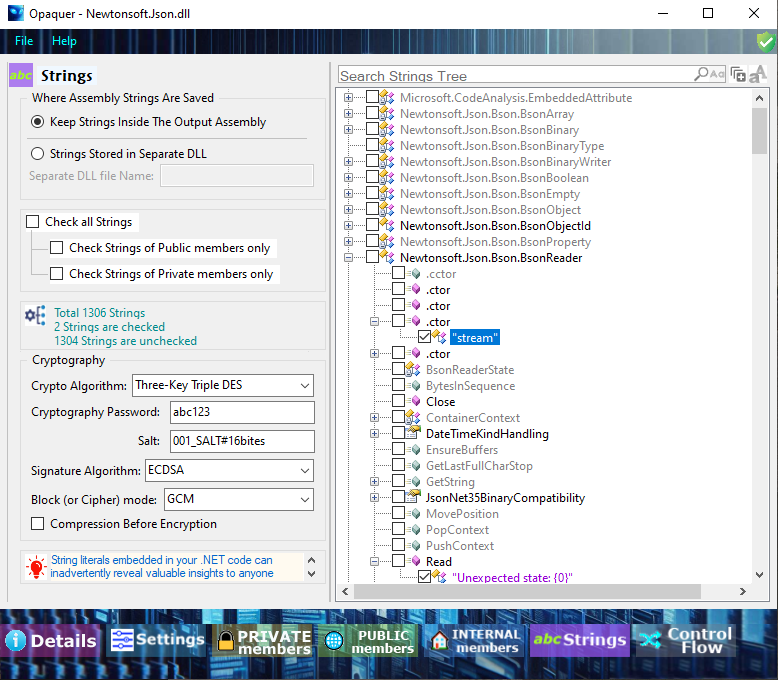Click the string icon beside "Unexpected state: {0}"
The image size is (778, 680).
pyautogui.click(x=440, y=577)
